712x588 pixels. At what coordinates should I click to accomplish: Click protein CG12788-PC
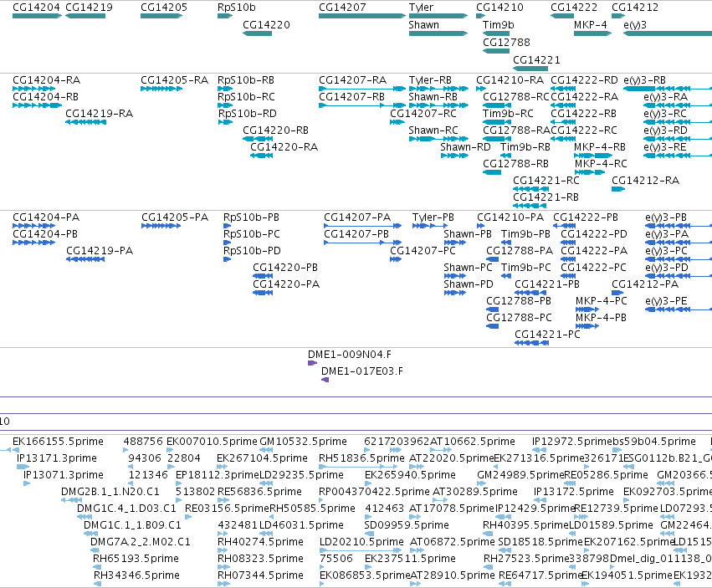519,317
